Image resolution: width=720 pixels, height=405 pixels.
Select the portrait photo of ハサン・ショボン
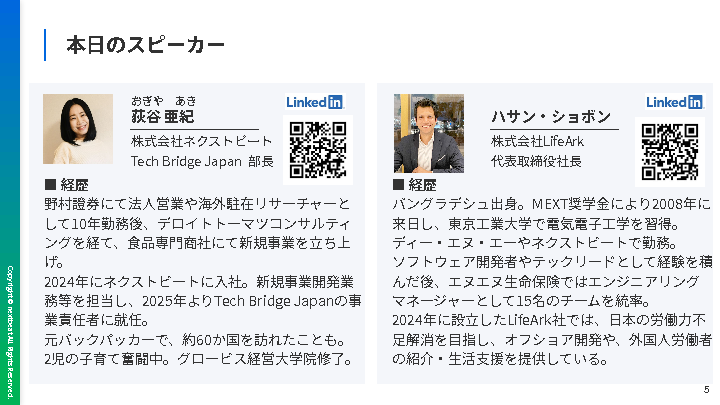tap(429, 133)
